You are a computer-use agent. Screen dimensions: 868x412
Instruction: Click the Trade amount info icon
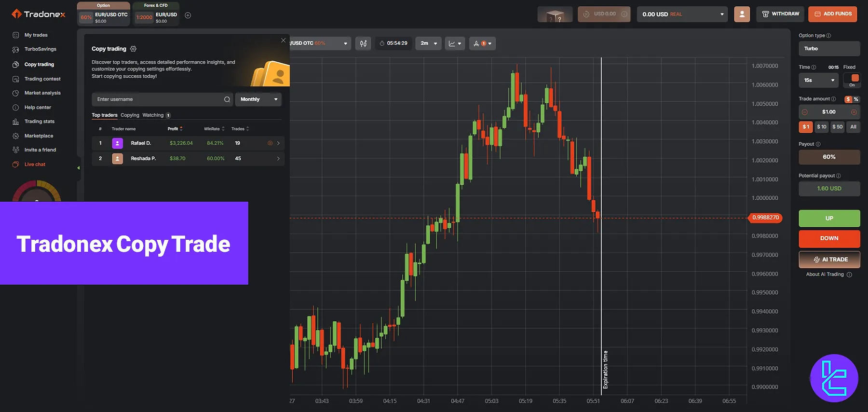[x=833, y=99]
